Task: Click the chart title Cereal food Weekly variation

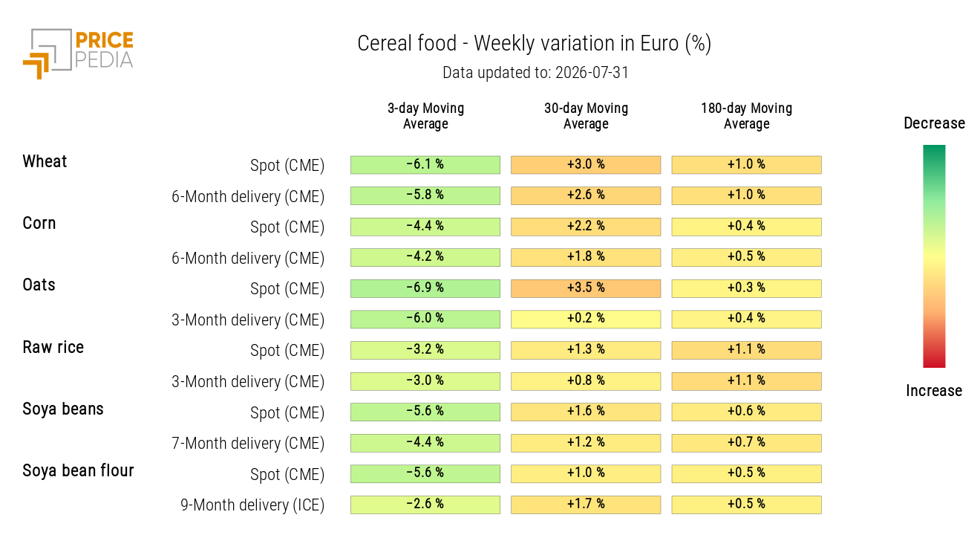Action: coord(535,43)
